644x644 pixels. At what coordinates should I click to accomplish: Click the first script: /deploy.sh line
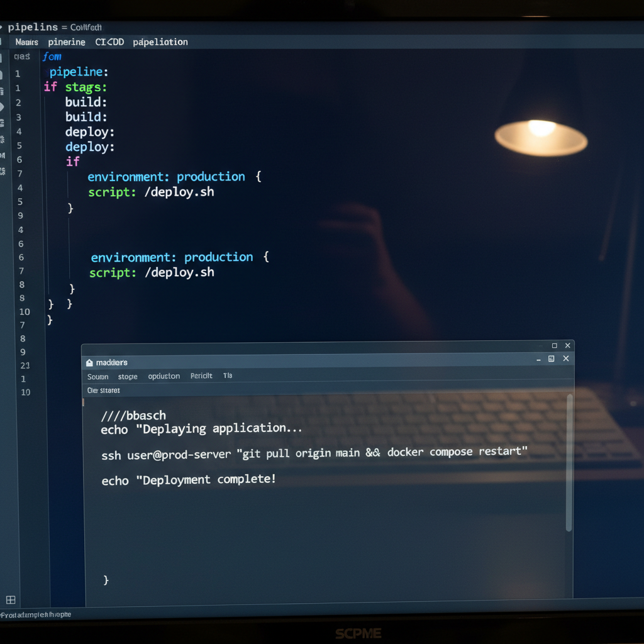tap(151, 192)
